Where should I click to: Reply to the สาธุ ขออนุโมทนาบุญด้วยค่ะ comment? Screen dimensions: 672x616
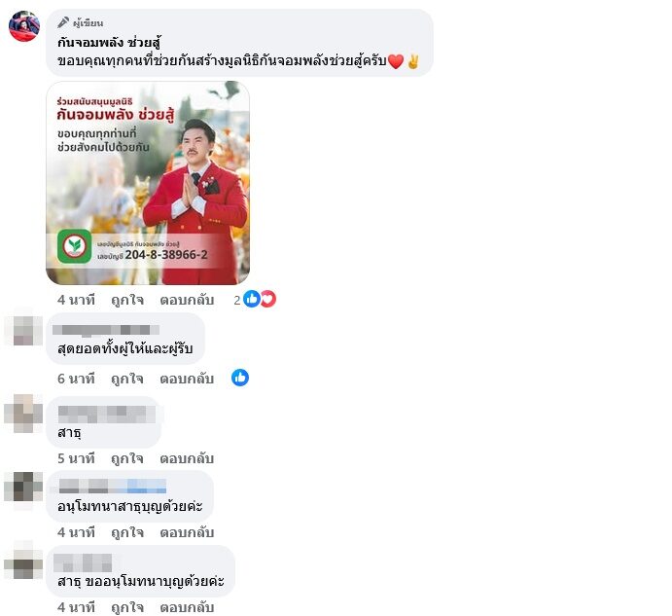187,607
